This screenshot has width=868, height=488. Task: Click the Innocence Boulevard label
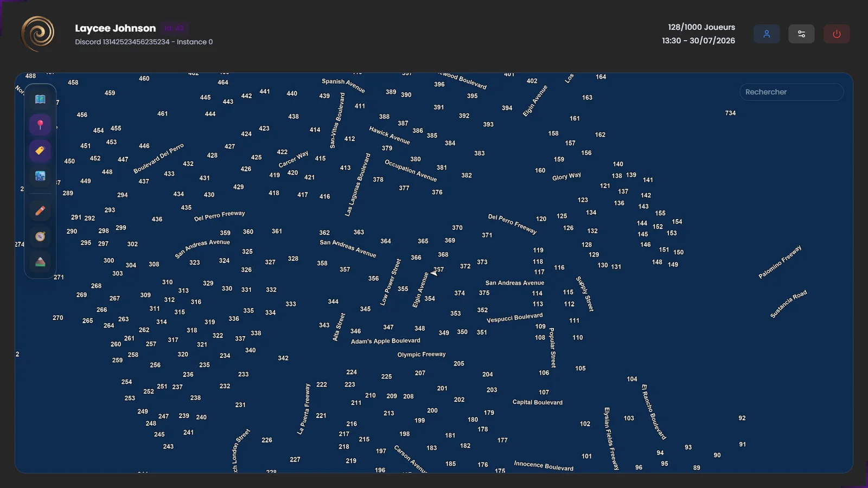(x=544, y=466)
